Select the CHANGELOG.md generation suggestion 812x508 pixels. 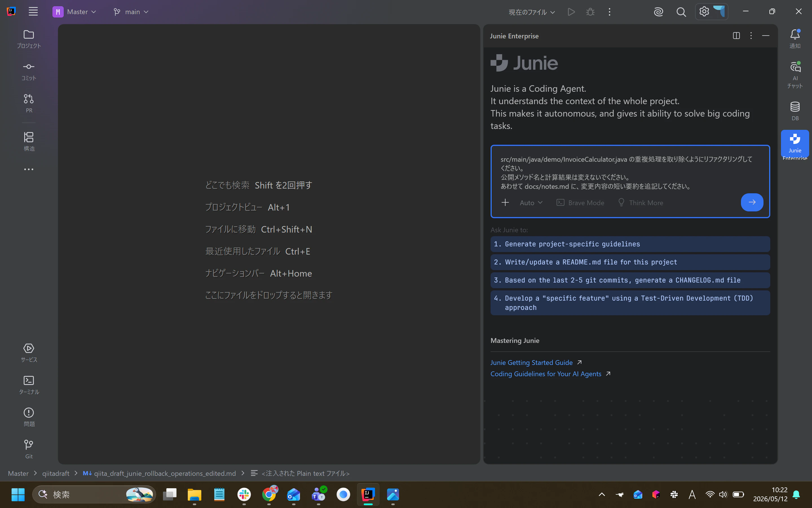coord(630,281)
